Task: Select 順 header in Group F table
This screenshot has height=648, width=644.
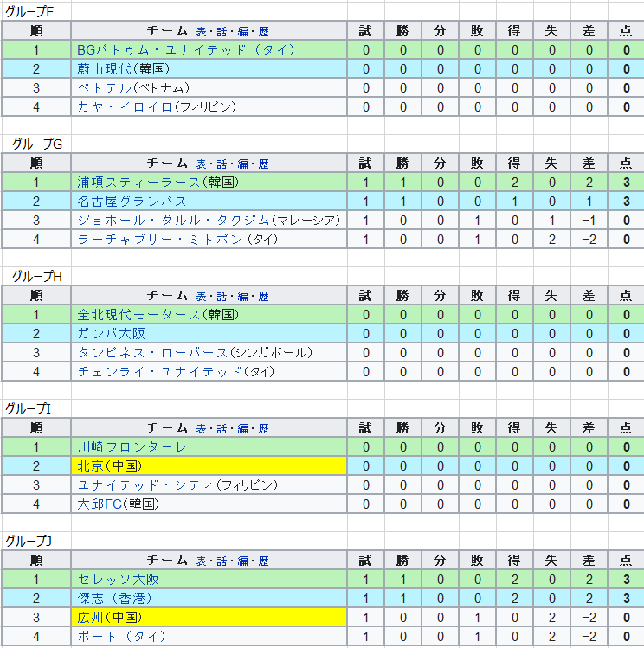Action: (36, 30)
